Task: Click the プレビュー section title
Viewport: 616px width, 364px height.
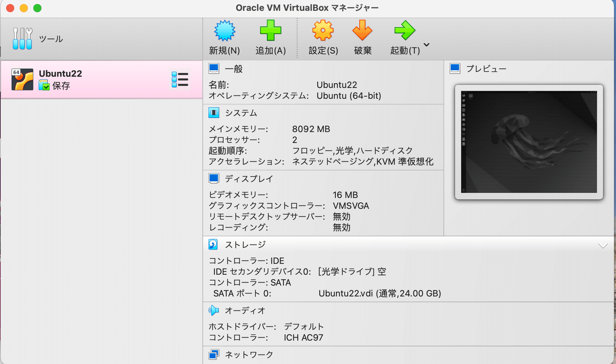Action: [486, 68]
